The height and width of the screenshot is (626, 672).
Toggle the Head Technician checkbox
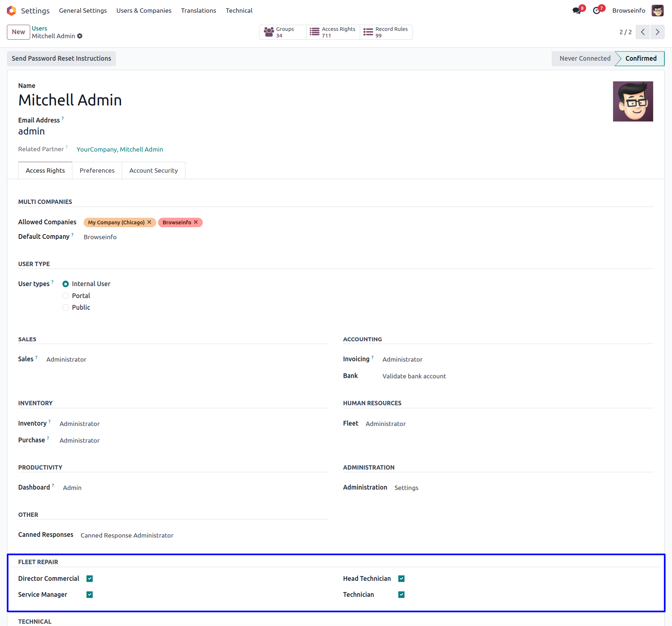click(401, 578)
